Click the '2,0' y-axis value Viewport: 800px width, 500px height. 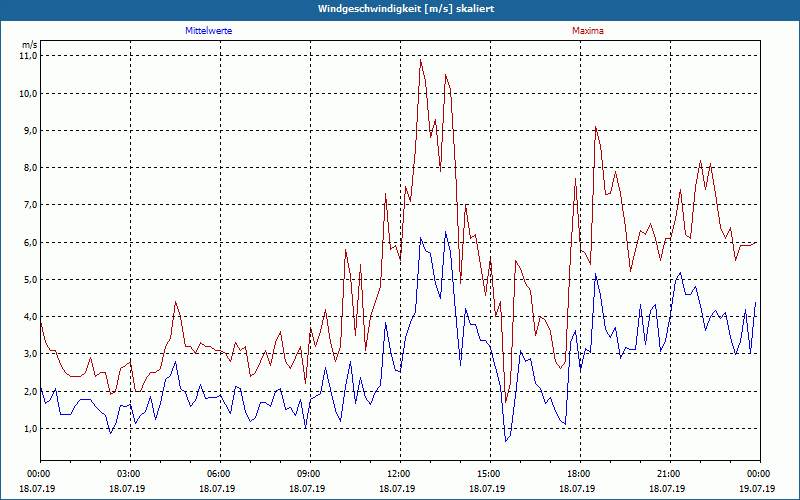[x=30, y=391]
